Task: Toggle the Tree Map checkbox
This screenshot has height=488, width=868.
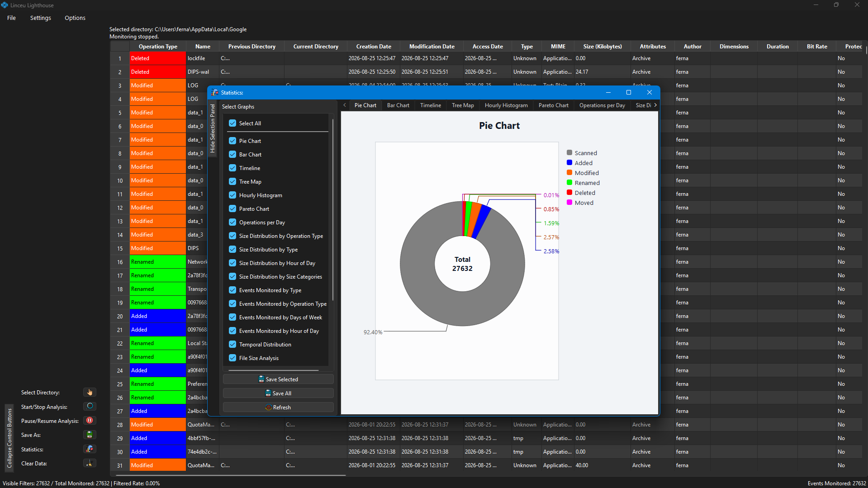Action: point(232,181)
